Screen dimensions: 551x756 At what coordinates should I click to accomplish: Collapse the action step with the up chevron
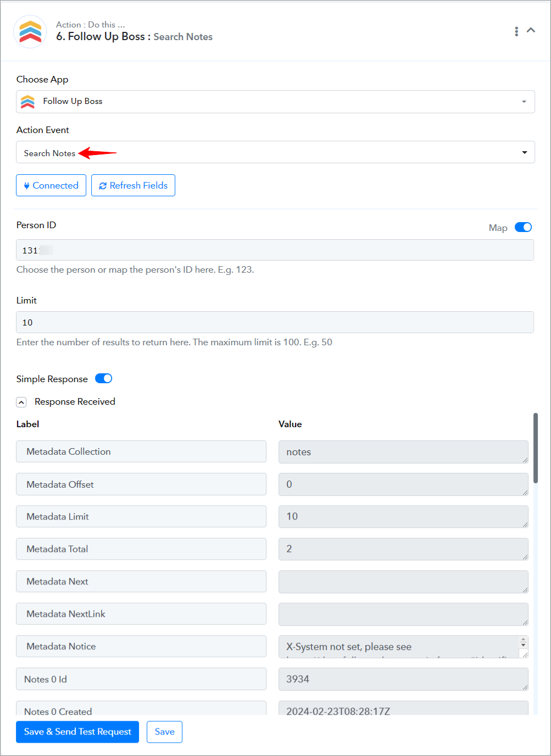coord(531,30)
